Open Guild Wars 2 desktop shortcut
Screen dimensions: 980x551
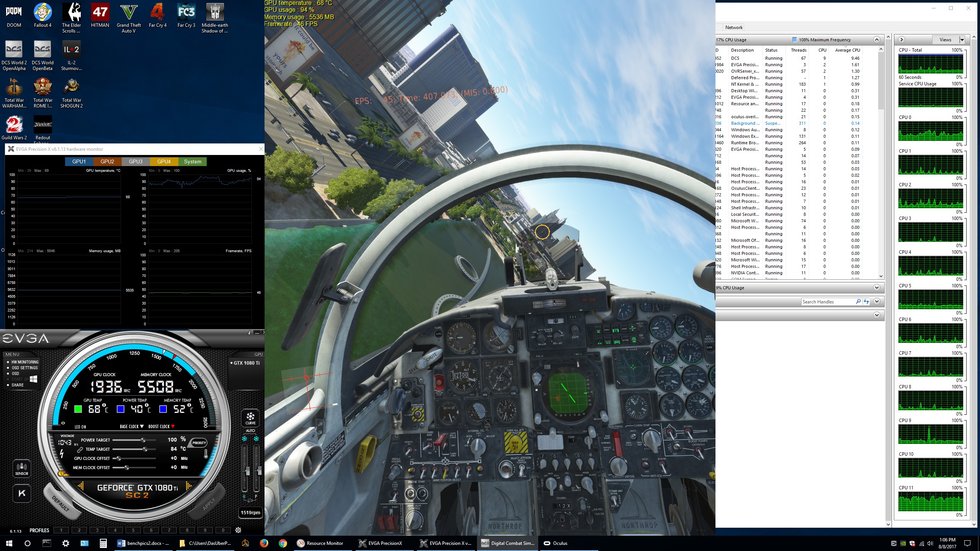click(x=14, y=128)
